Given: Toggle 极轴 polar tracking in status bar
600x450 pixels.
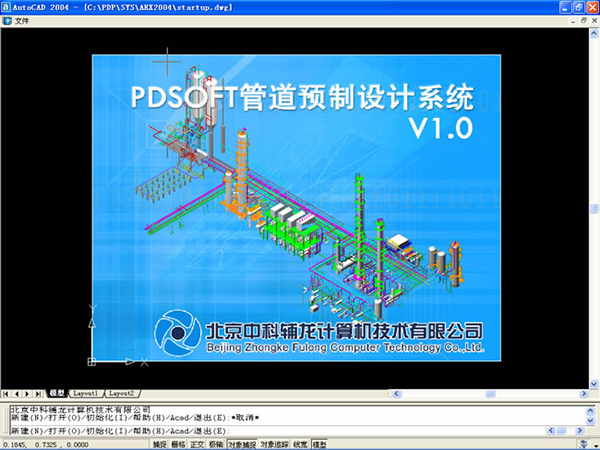Looking at the screenshot, I should [216, 444].
